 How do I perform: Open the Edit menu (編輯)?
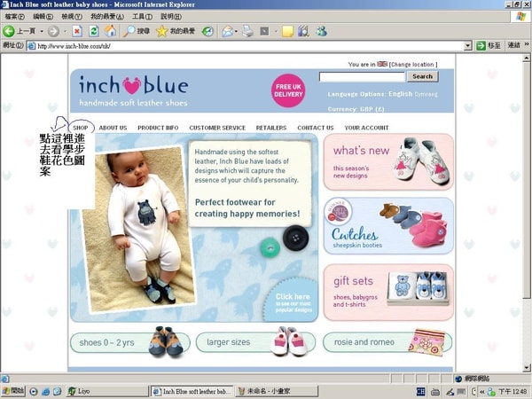[x=43, y=16]
